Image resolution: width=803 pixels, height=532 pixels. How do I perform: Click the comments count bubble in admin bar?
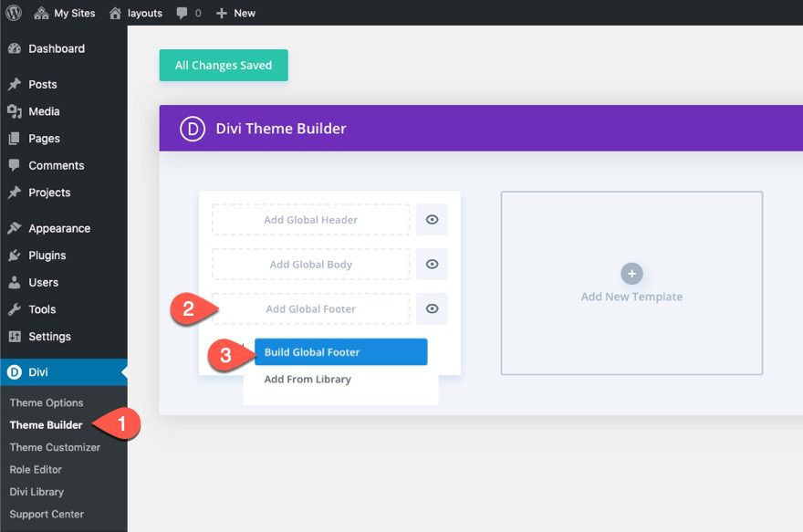(188, 13)
